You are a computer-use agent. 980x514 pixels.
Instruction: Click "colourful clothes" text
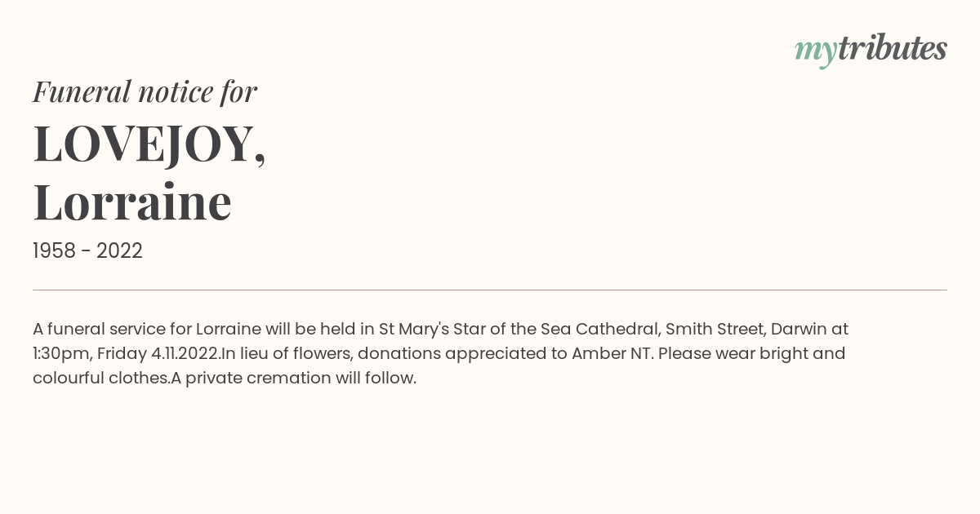(x=100, y=379)
